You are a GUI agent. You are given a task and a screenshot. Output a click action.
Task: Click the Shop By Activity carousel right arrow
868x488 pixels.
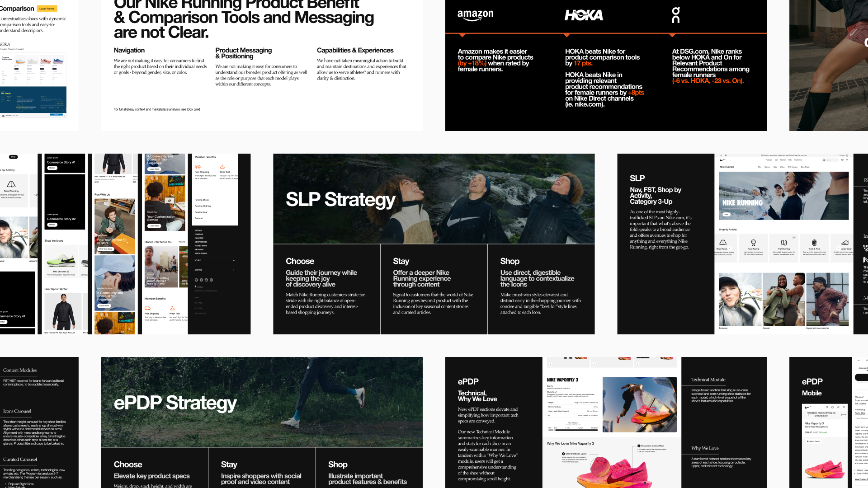pos(839,248)
